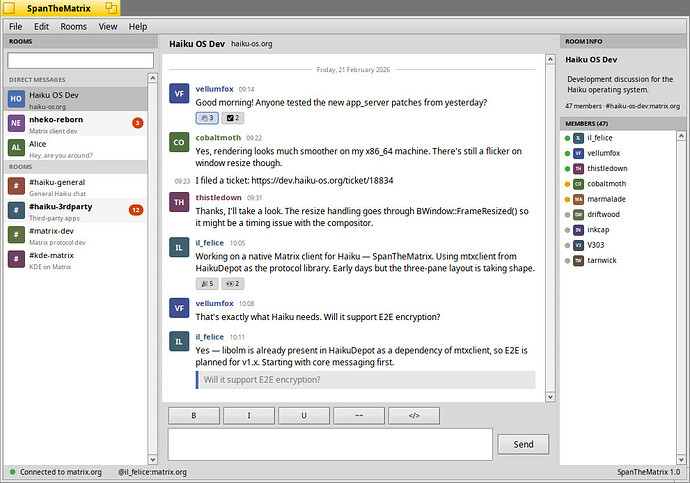Toggle bold formatting with the B button
690x483 pixels.
point(194,416)
